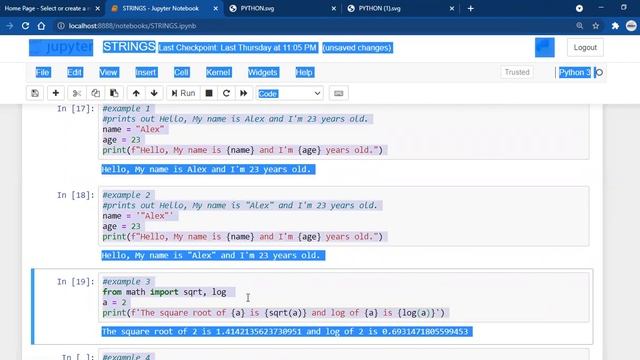The image size is (640, 360).
Task: Insert a cell below with plus icon
Action: point(56,93)
